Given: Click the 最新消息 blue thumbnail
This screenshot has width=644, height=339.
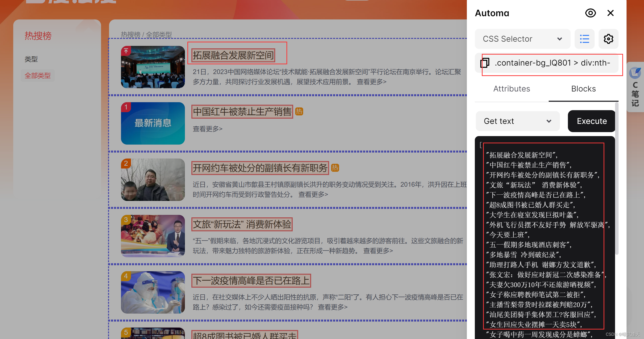Looking at the screenshot, I should pos(153,123).
